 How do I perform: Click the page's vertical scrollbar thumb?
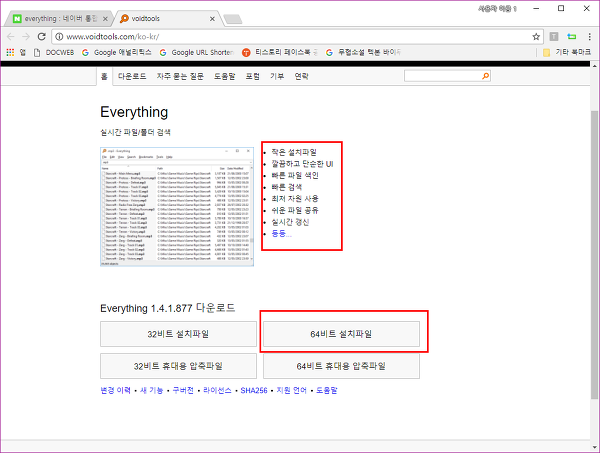coord(595,254)
